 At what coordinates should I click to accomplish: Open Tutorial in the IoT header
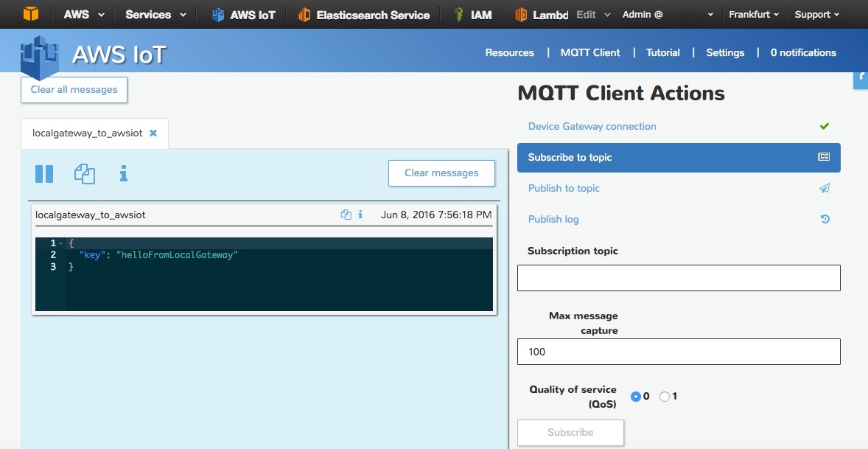point(662,52)
